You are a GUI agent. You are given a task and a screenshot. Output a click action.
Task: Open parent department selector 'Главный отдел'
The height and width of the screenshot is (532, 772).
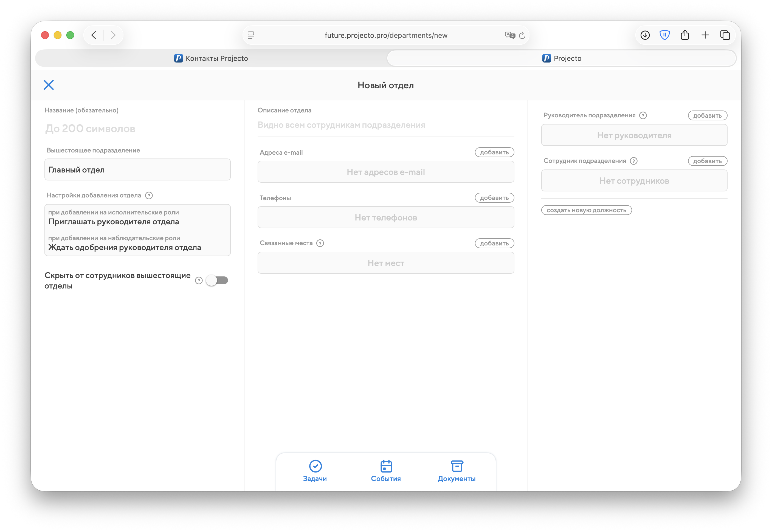pyautogui.click(x=137, y=170)
